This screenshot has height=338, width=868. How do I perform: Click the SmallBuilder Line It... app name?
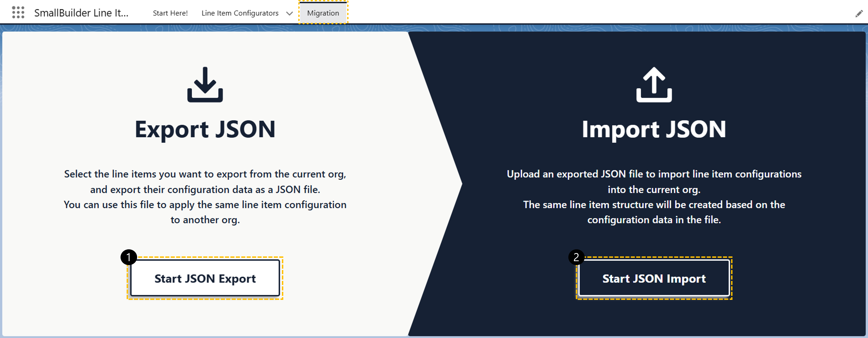pyautogui.click(x=81, y=13)
